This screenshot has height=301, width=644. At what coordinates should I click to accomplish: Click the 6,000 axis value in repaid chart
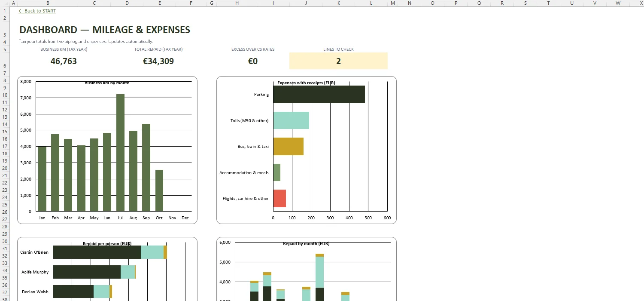click(x=225, y=242)
